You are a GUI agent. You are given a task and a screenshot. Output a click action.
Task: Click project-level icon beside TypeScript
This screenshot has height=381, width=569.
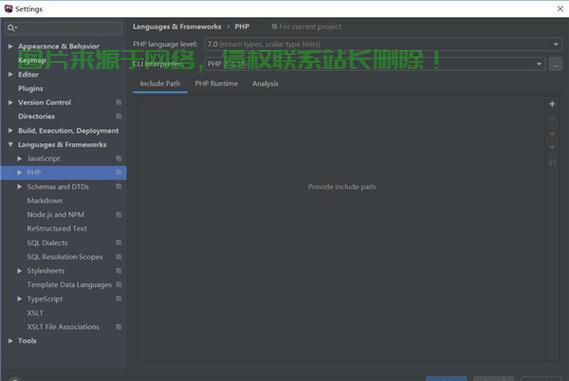[119, 299]
